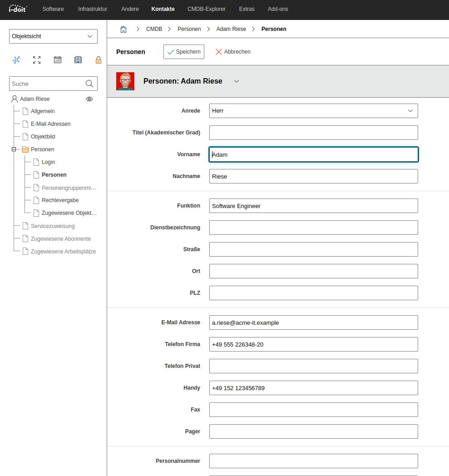Collapse the Personen folder in tree
The image size is (449, 476).
click(x=14, y=149)
